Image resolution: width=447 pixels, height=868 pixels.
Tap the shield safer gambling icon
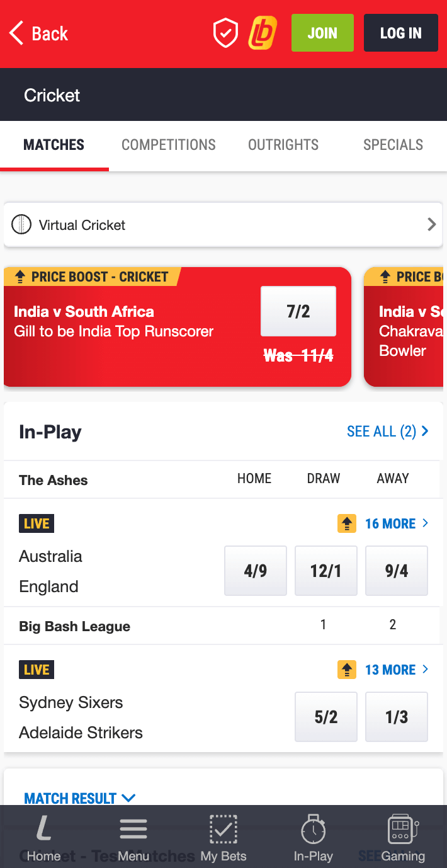click(225, 33)
